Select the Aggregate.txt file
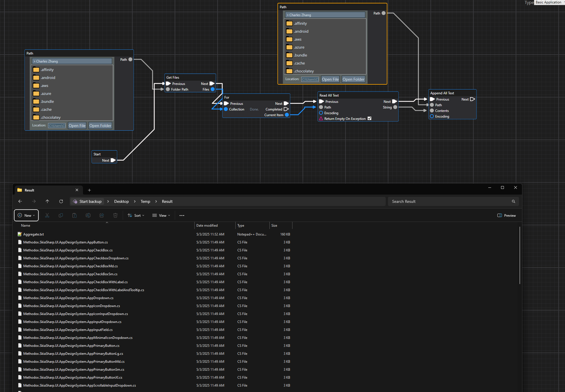The width and height of the screenshot is (565, 392). [34, 234]
